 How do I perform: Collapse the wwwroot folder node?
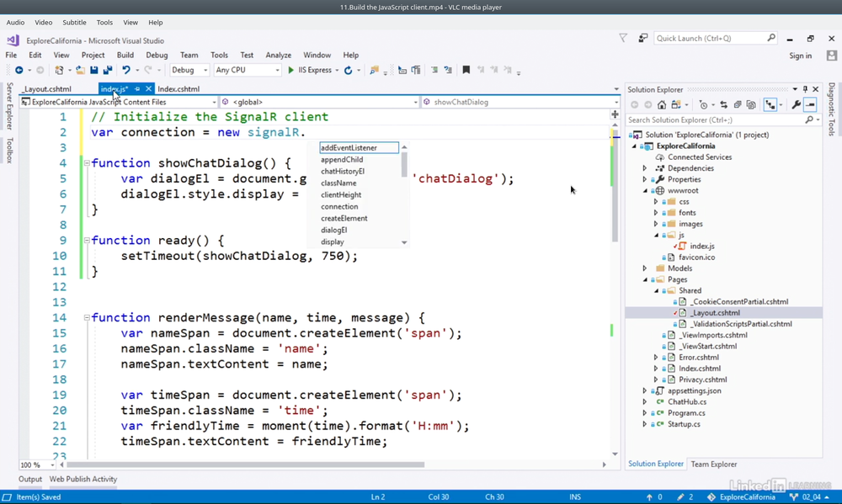[646, 190]
